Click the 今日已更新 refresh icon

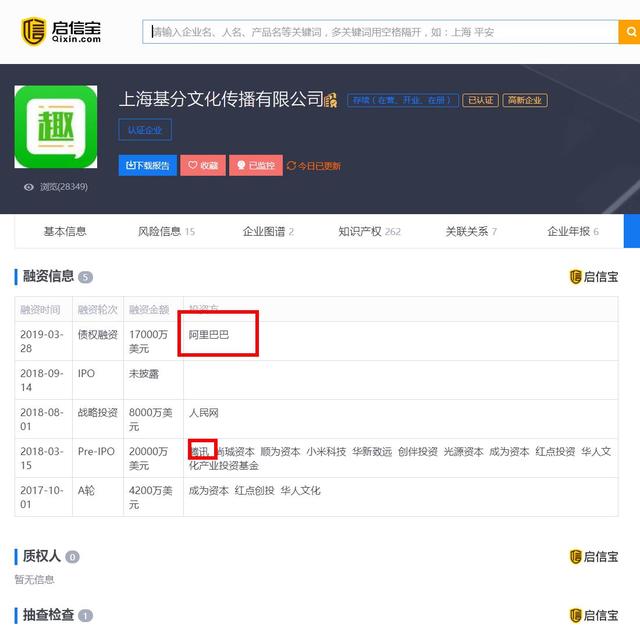click(291, 166)
